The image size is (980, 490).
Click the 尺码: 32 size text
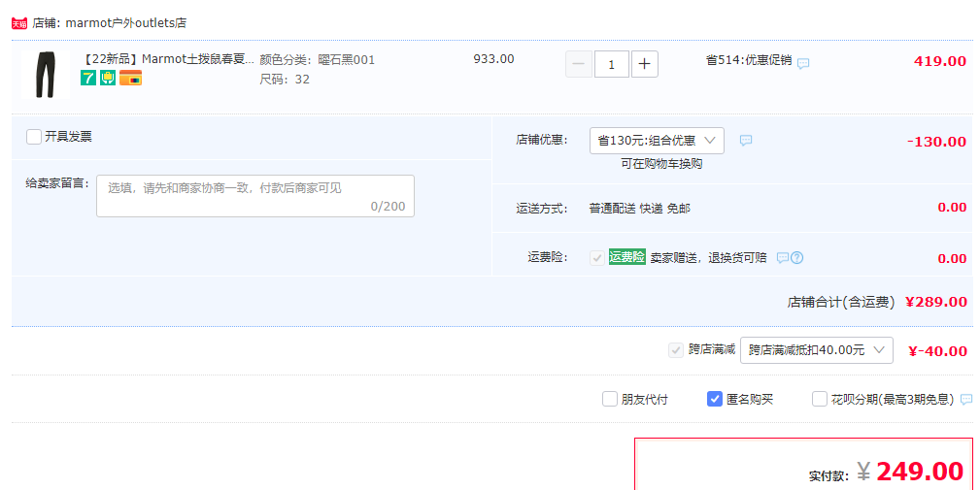[x=285, y=80]
